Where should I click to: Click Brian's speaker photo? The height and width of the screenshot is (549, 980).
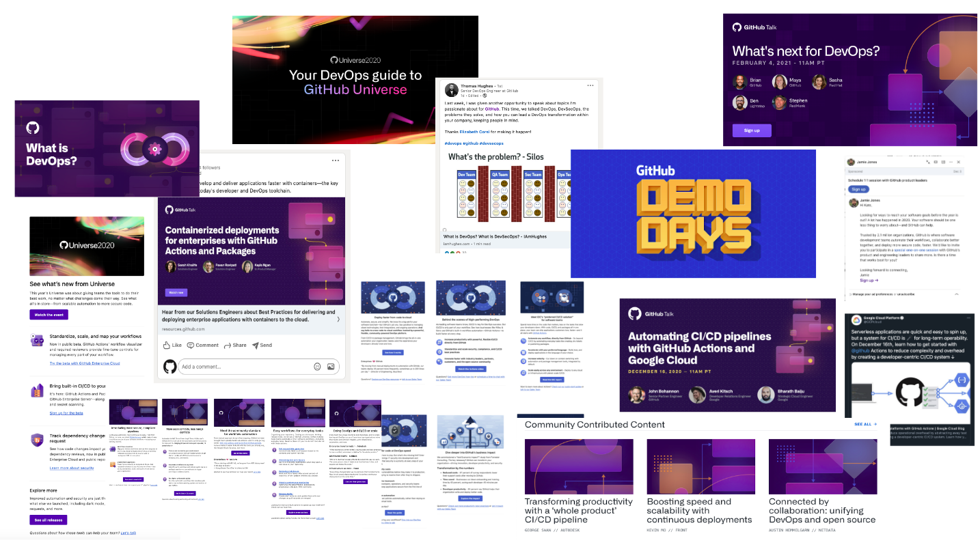(739, 82)
